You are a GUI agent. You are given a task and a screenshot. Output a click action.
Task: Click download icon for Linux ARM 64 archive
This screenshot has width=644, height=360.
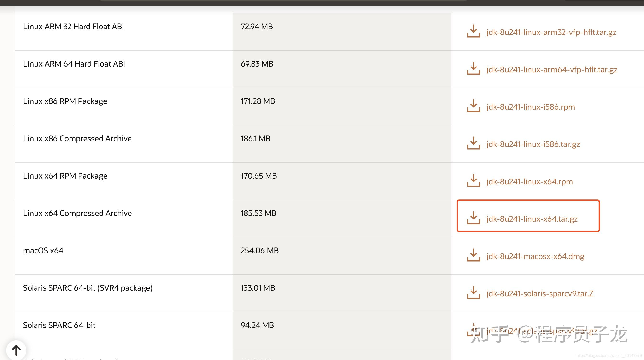[x=473, y=69]
